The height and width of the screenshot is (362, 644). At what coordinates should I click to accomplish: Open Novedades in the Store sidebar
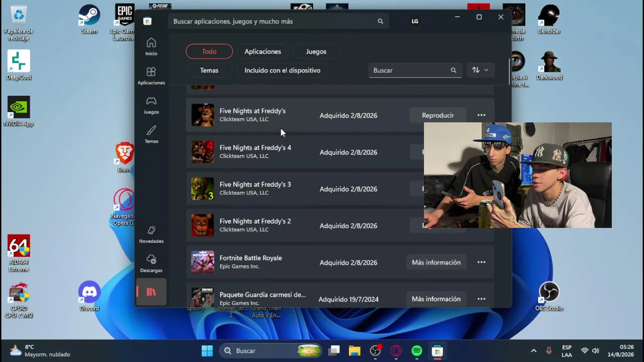click(x=151, y=234)
